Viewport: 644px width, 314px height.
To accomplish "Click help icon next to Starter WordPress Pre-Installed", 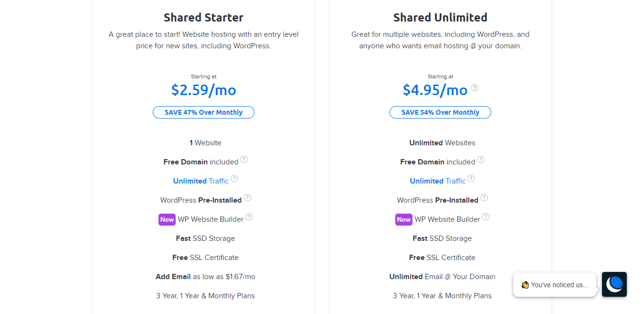I will coord(247,198).
